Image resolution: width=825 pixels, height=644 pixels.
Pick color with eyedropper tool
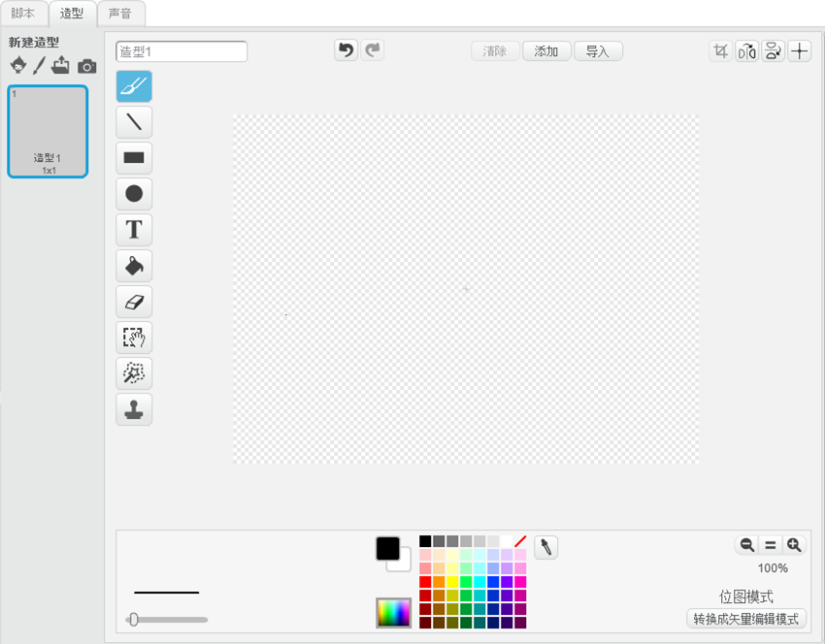click(x=546, y=547)
